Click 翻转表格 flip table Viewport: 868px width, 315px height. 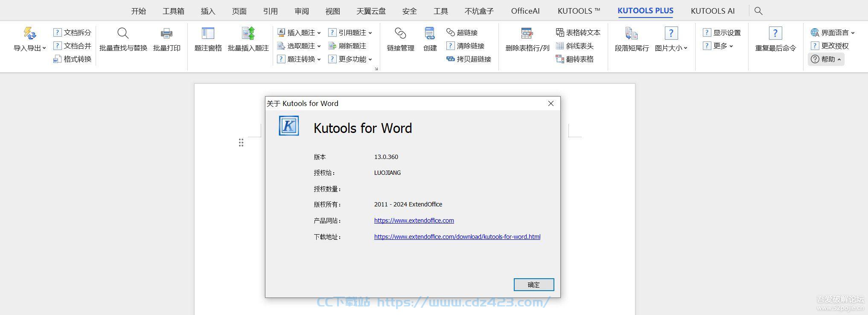(x=574, y=59)
